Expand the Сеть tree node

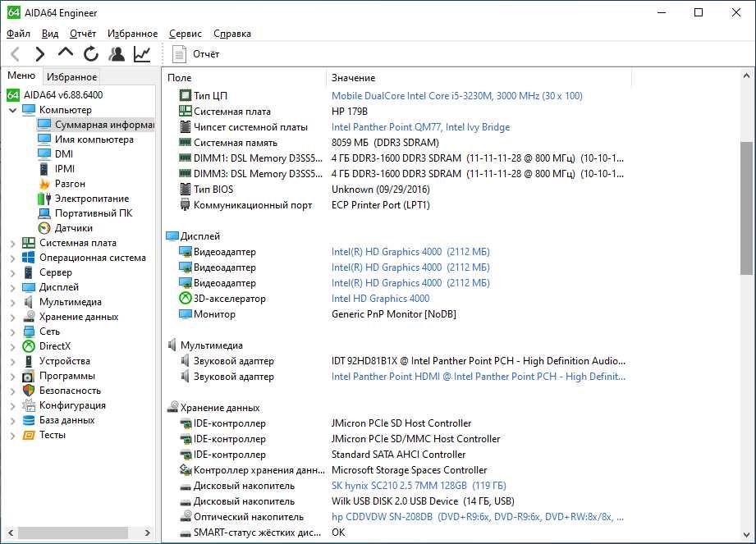13,332
